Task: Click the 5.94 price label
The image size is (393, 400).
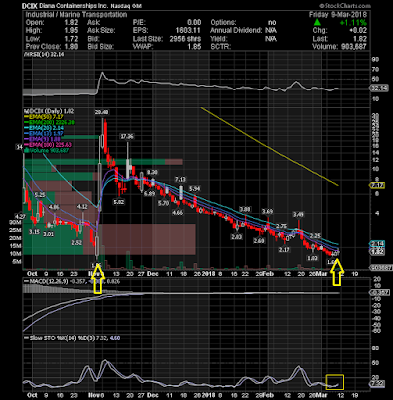Action: 194,189
